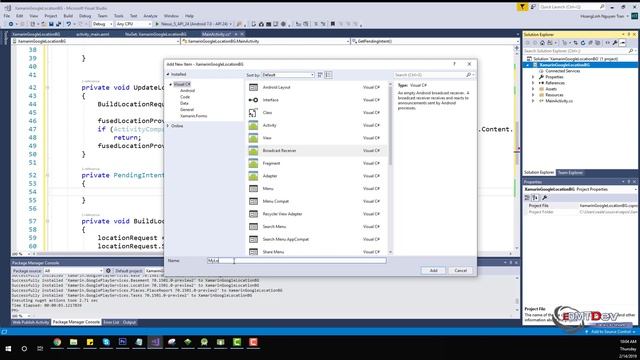
Task: Click Solution Explorer Home icon
Action: (x=542, y=43)
